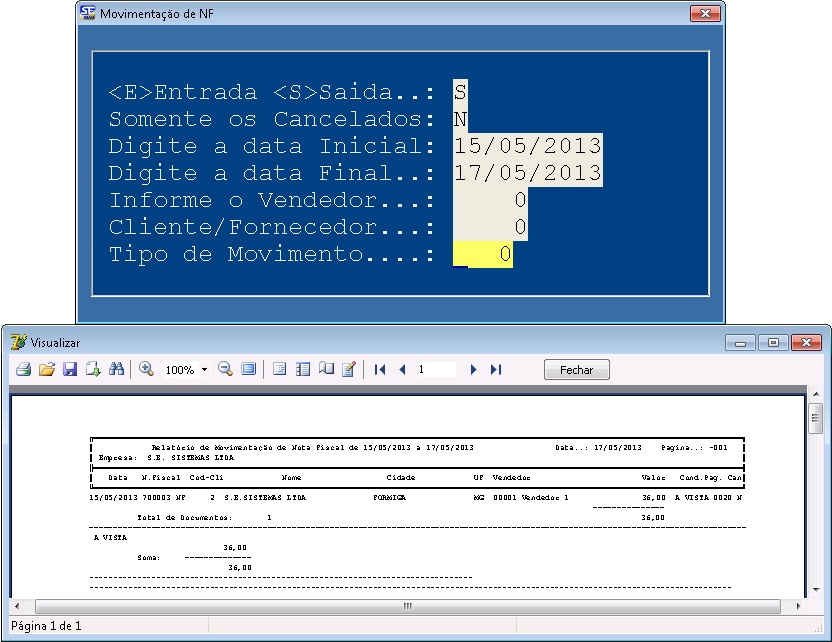Screen dimensions: 832x642
Task: Click the data Inicial date field
Action: click(x=527, y=147)
